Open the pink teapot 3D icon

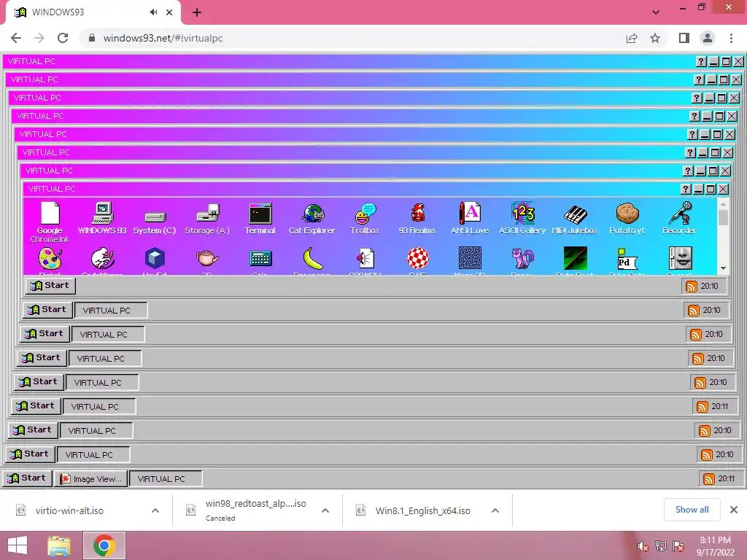(207, 259)
